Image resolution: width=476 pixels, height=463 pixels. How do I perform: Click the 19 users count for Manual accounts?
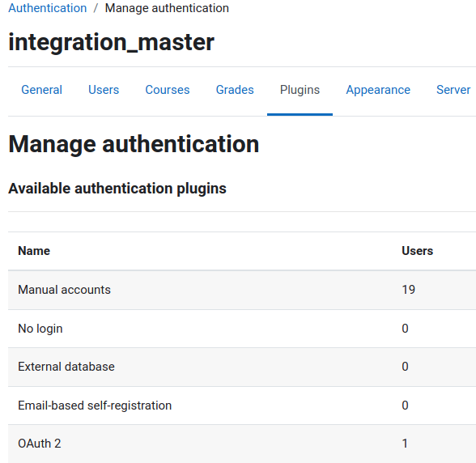click(x=408, y=290)
